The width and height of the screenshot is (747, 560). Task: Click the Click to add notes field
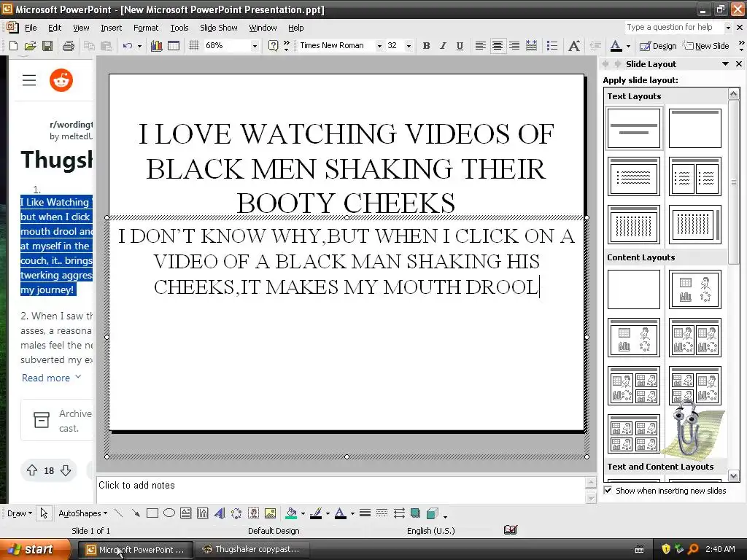(341, 489)
